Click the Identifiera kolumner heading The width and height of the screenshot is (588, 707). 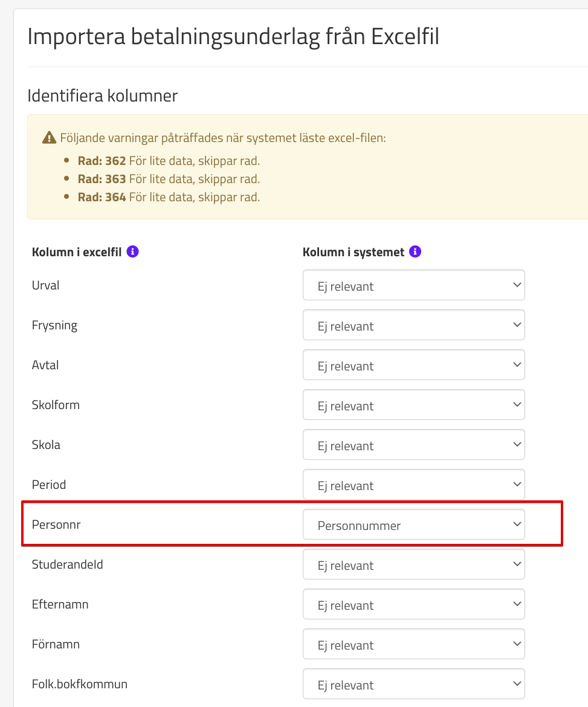[103, 95]
